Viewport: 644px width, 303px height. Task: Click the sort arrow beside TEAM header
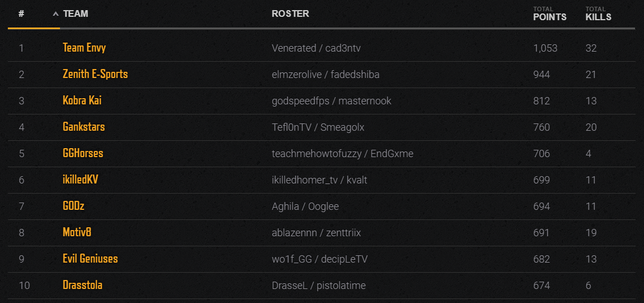(x=55, y=14)
